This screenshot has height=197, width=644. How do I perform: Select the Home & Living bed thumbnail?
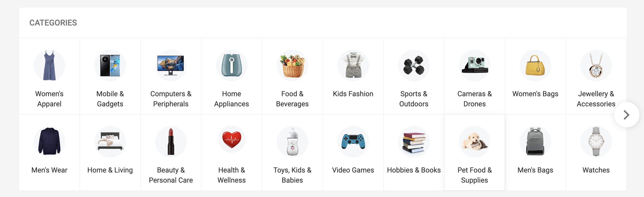tap(110, 141)
